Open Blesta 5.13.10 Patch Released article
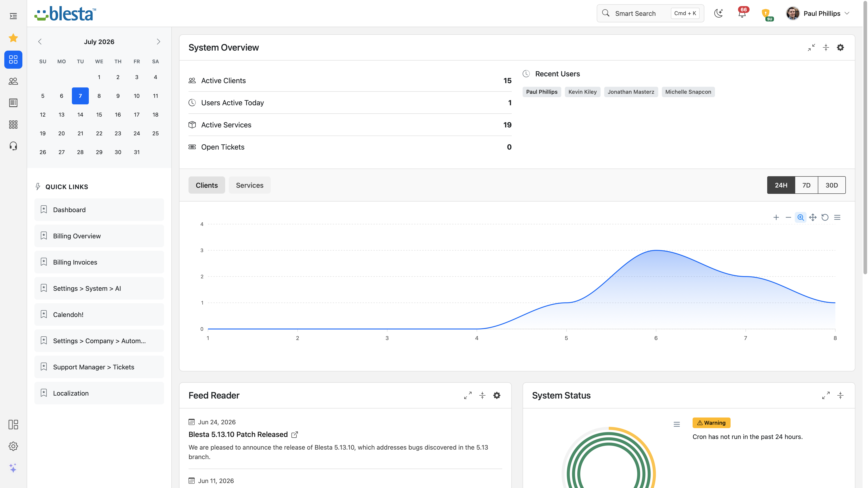 point(238,434)
